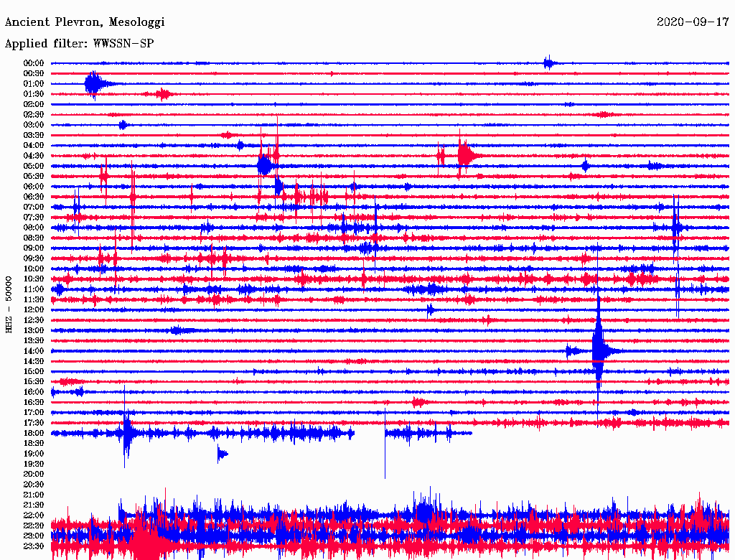
Task: Click the 09:00 time label
Action: click(x=34, y=248)
